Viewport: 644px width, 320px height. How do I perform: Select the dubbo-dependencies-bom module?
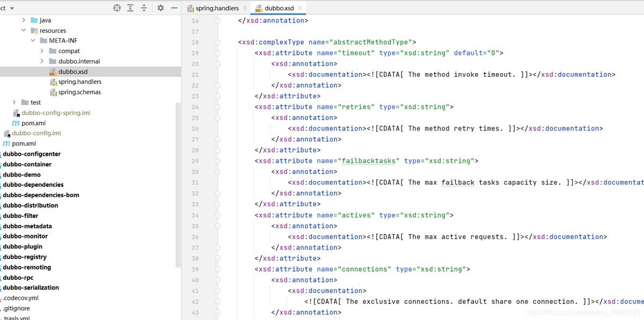41,195
